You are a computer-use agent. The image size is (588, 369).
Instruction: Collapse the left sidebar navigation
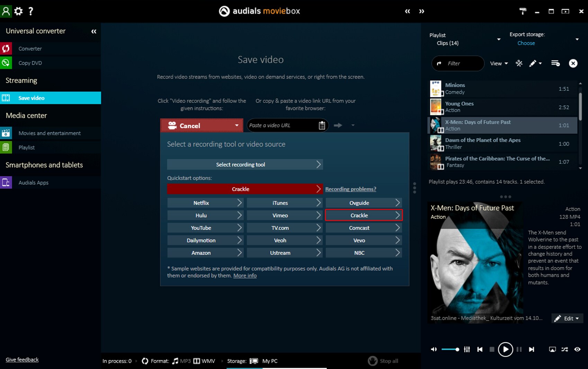pos(93,31)
